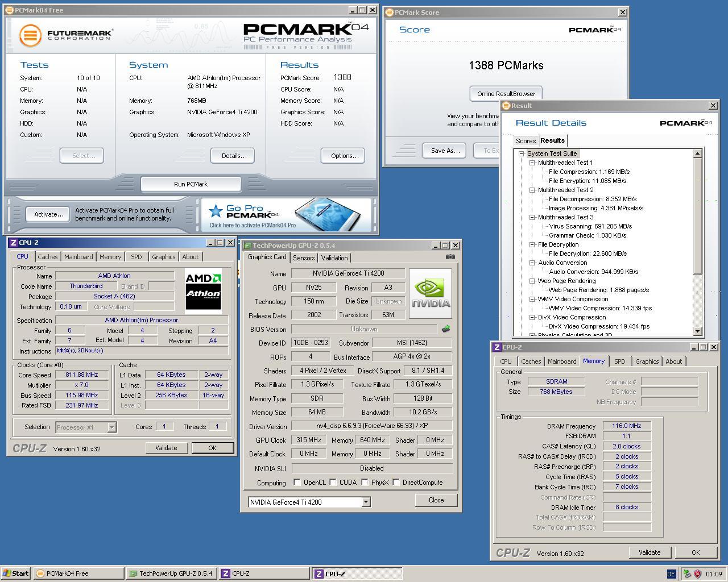Click the Result Details scrollbar up arrow

698,153
